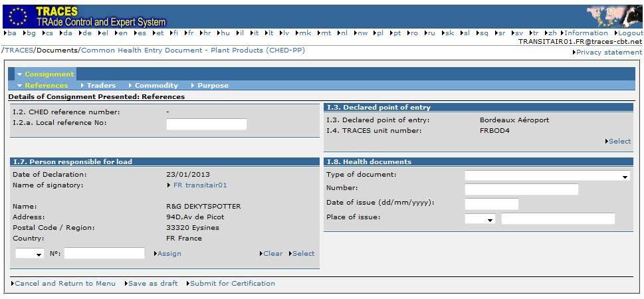This screenshot has height=299, width=644.
Task: Switch language to 'sr'
Action: pyautogui.click(x=500, y=33)
